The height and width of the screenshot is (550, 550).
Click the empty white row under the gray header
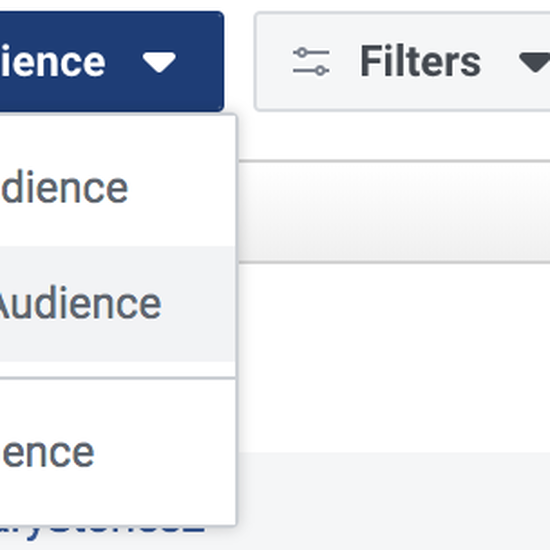(x=394, y=357)
